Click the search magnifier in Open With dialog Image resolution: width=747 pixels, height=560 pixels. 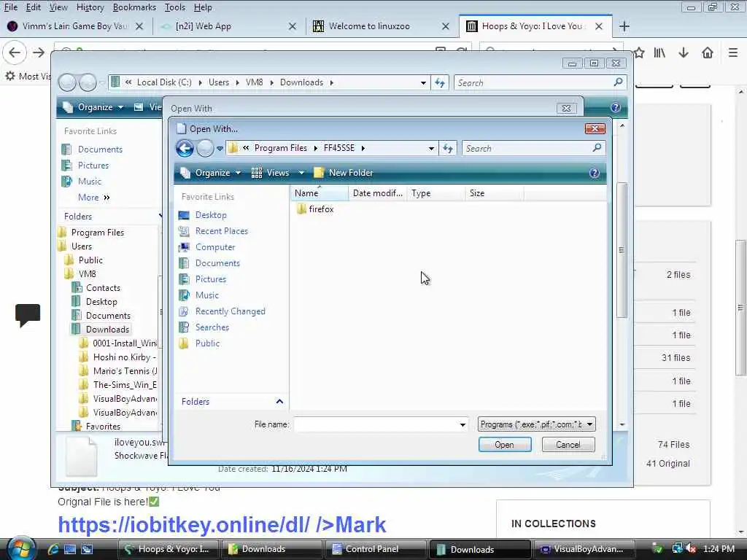pyautogui.click(x=597, y=148)
